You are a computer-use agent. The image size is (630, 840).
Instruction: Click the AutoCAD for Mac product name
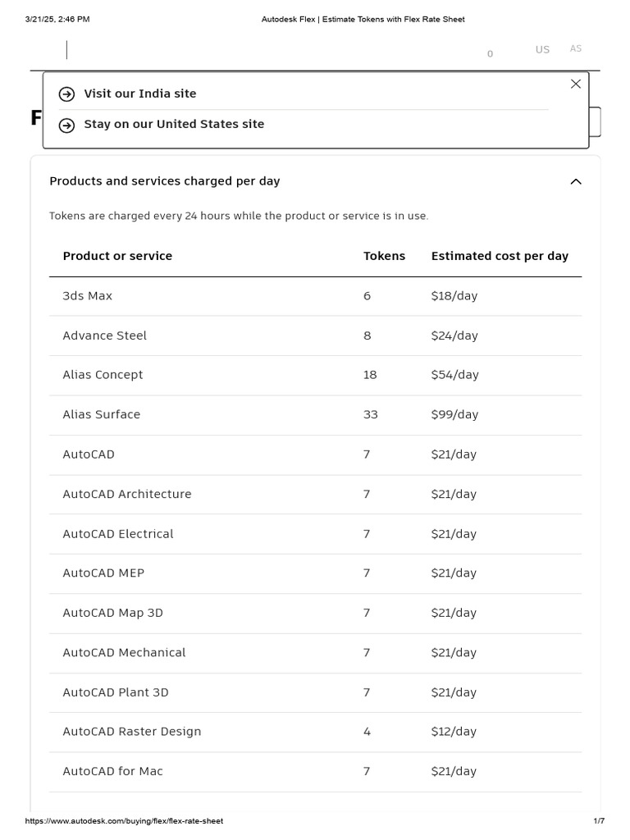113,771
